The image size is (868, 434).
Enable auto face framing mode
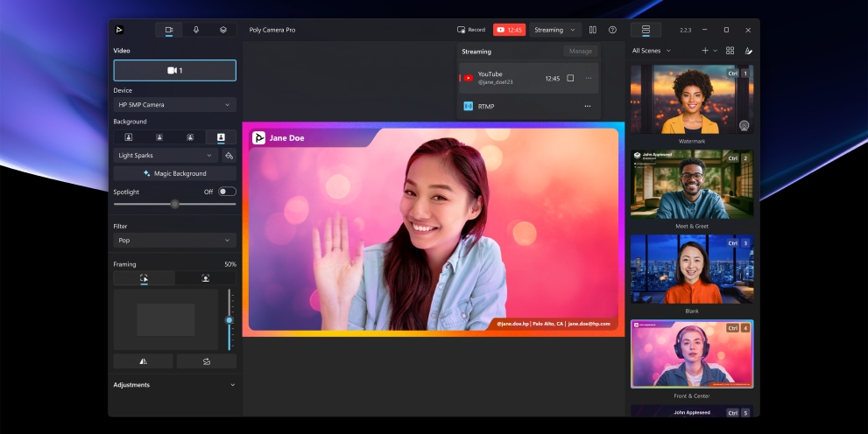pos(205,278)
